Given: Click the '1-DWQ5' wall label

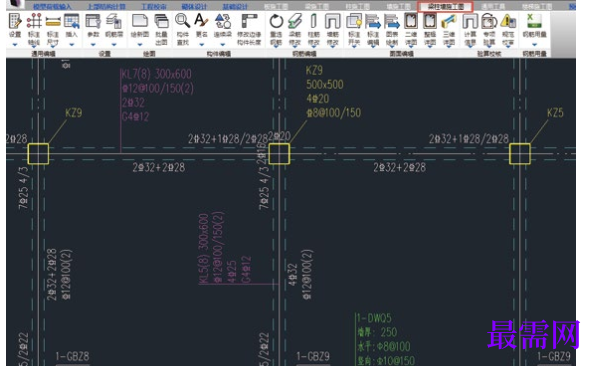Looking at the screenshot, I should click(374, 318).
